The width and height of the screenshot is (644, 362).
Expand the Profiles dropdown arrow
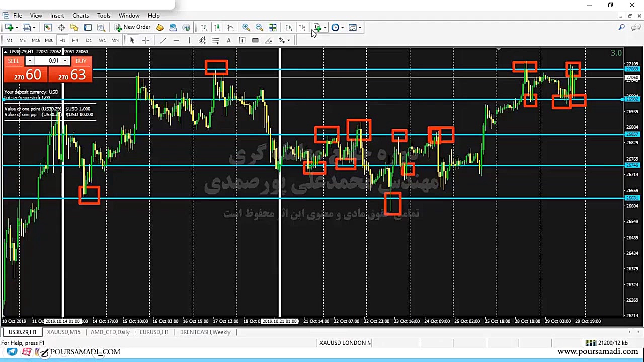[34, 28]
